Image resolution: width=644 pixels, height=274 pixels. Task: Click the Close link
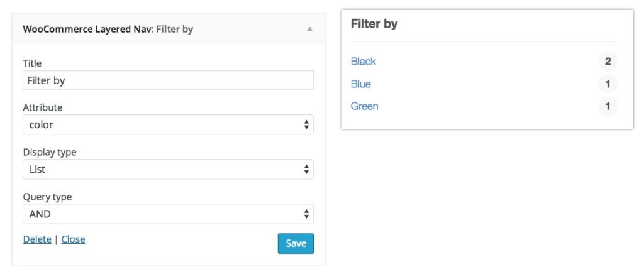73,239
